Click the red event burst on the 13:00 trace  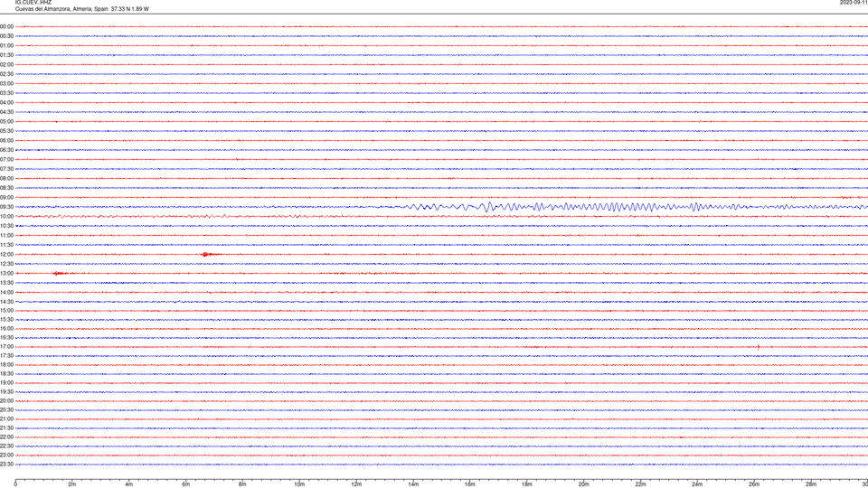(x=60, y=273)
